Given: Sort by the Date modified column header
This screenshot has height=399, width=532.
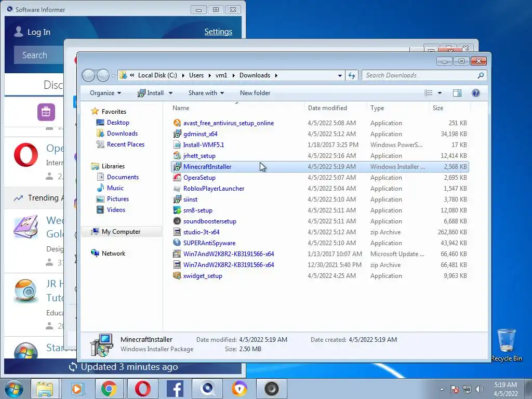Looking at the screenshot, I should coord(336,108).
